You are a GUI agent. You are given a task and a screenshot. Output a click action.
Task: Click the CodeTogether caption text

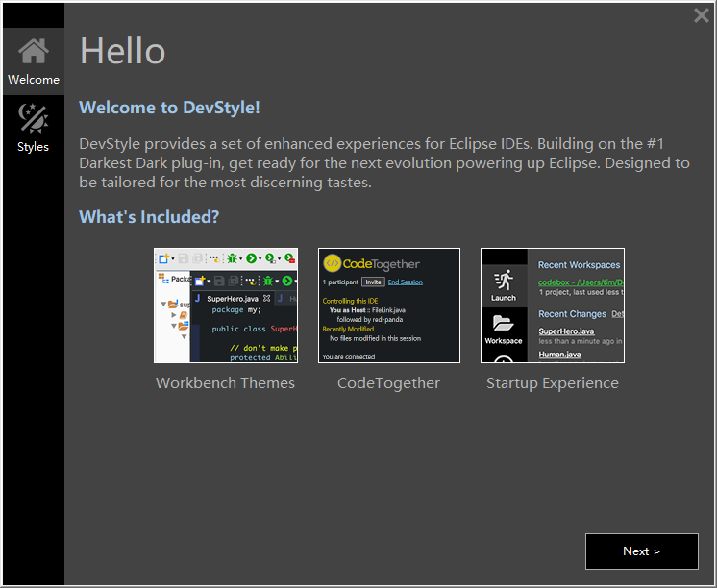(388, 383)
